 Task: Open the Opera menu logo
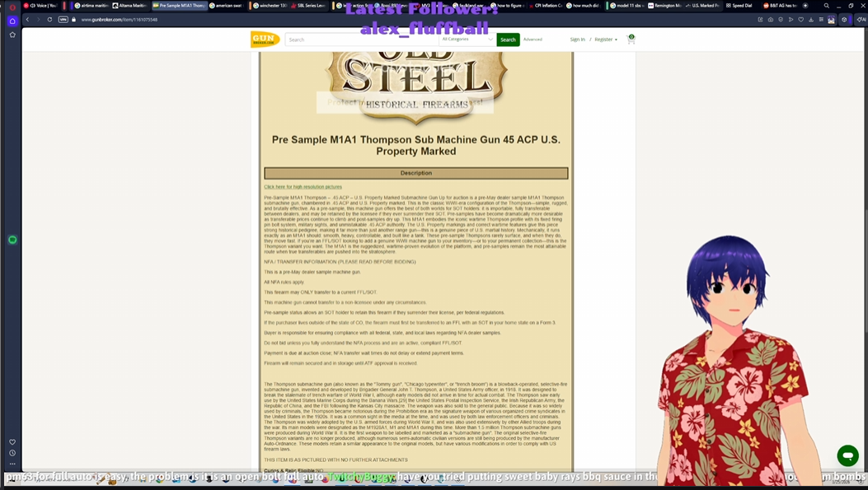pos(12,7)
